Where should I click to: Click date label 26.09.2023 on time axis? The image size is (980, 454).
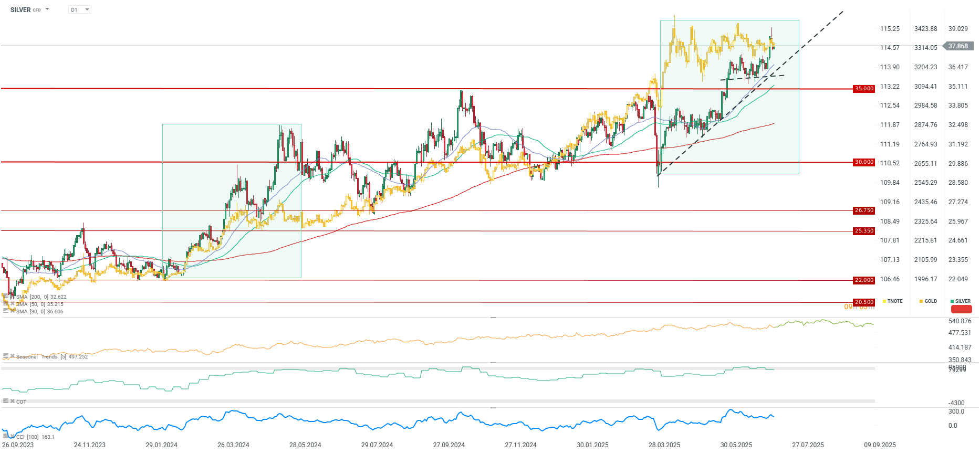18,445
